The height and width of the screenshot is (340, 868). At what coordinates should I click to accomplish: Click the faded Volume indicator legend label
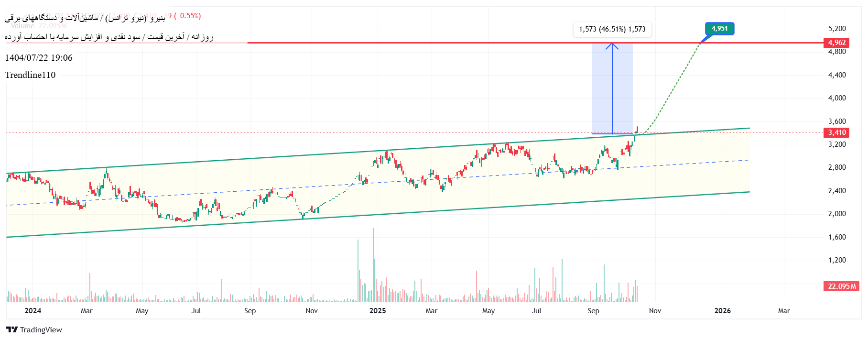pyautogui.click(x=22, y=26)
